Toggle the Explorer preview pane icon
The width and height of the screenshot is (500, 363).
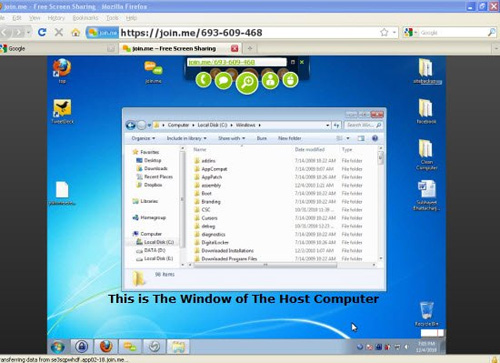pyautogui.click(x=361, y=138)
